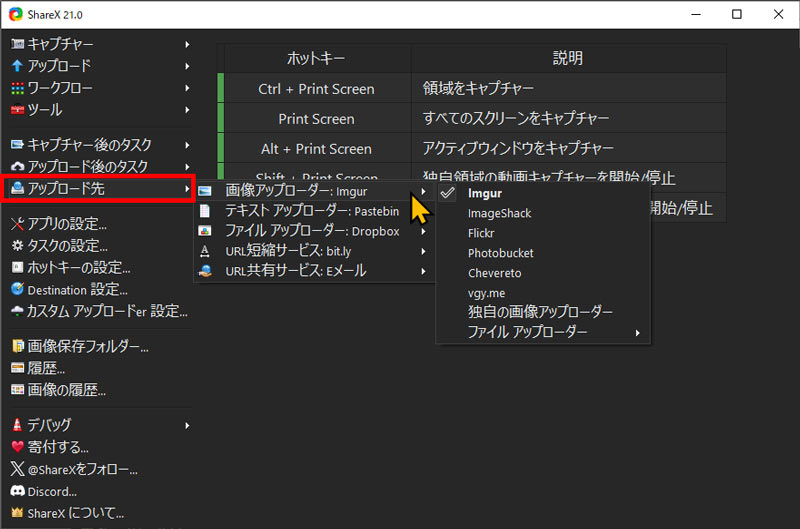Click the Tools (ツール) red toolbox icon

(17, 110)
